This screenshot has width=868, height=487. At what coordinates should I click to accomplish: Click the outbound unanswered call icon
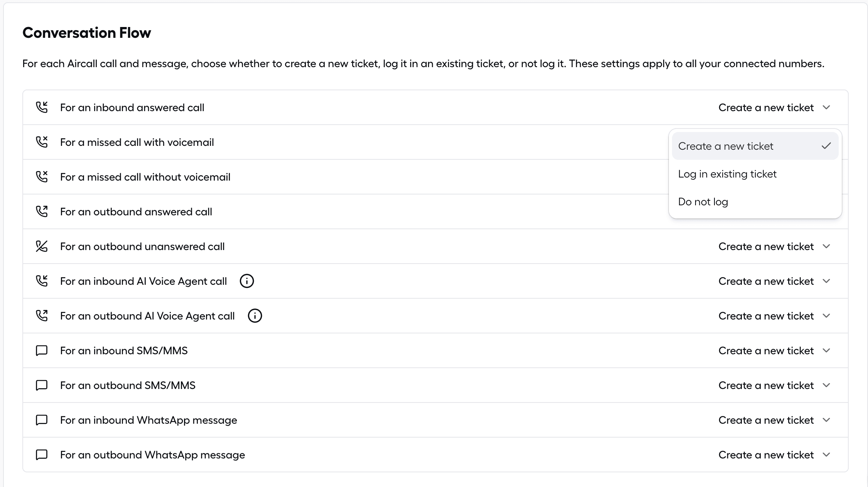(x=42, y=246)
